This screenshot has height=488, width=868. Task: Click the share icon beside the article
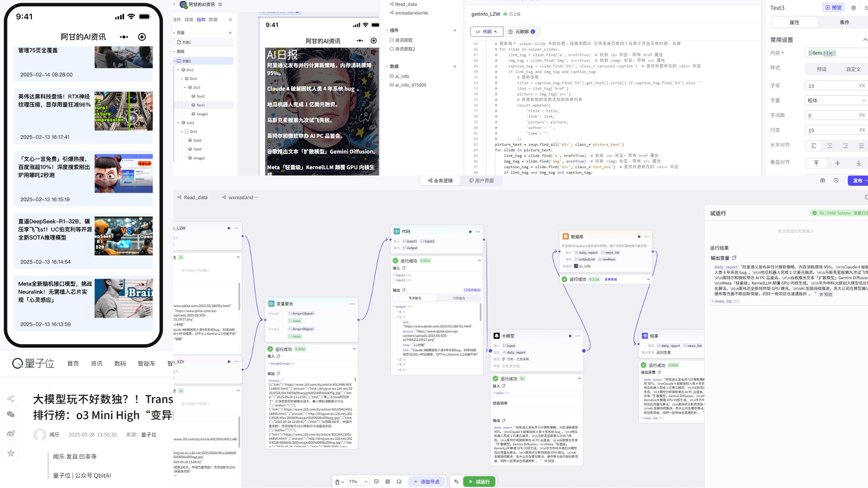[x=11, y=399]
